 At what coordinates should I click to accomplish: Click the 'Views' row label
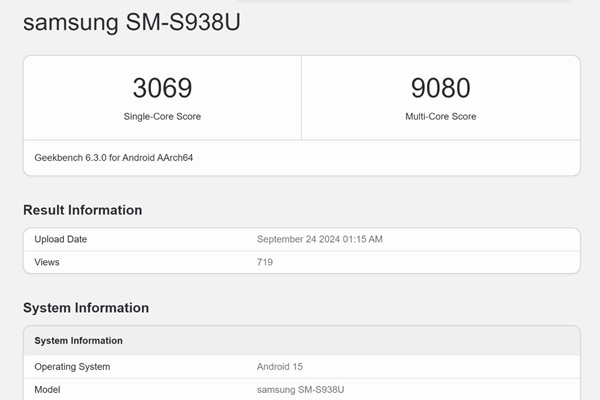click(47, 262)
